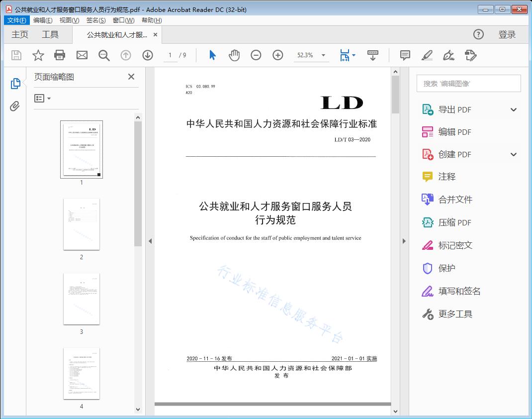Go to next page with down arrow icon
Screen dimensions: 532x419
click(147, 55)
